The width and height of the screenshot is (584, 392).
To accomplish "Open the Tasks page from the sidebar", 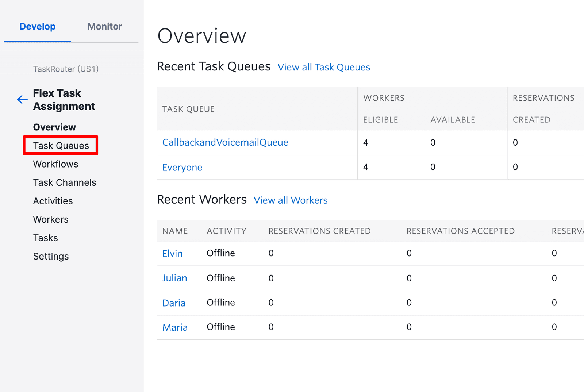I will [45, 238].
